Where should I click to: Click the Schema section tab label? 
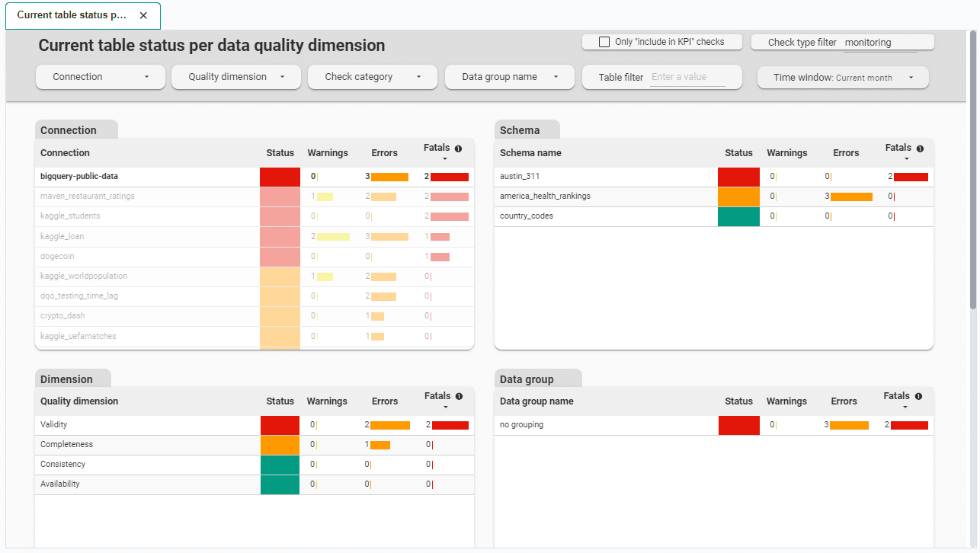[x=527, y=130]
